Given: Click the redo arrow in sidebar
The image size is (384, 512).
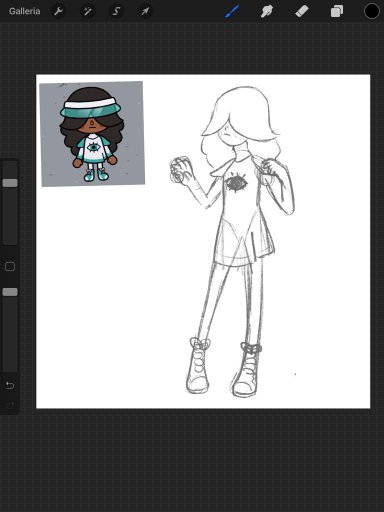Looking at the screenshot, I should point(10,405).
